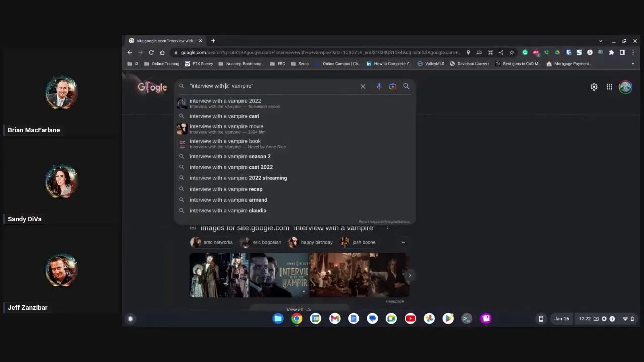Search by image with the camera icon
The height and width of the screenshot is (362, 644).
[393, 86]
